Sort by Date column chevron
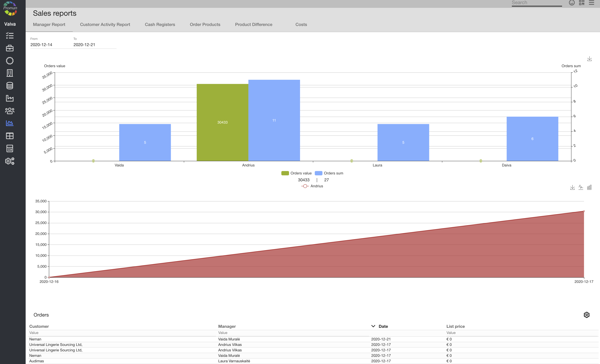 tap(373, 326)
